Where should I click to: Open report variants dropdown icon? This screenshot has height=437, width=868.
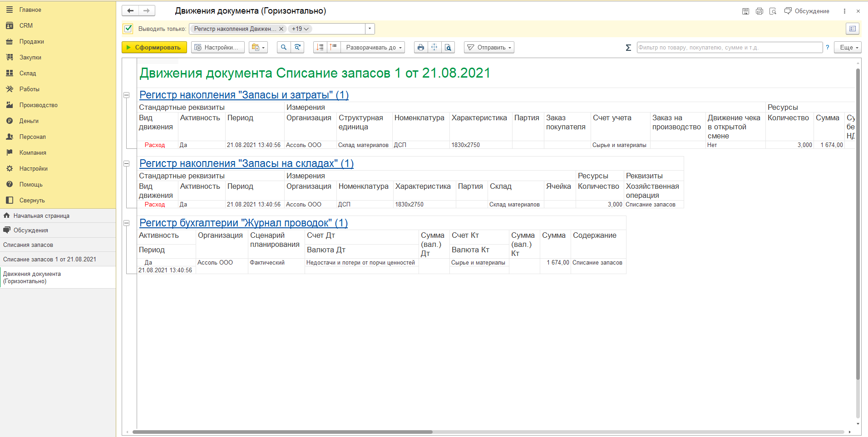(258, 47)
